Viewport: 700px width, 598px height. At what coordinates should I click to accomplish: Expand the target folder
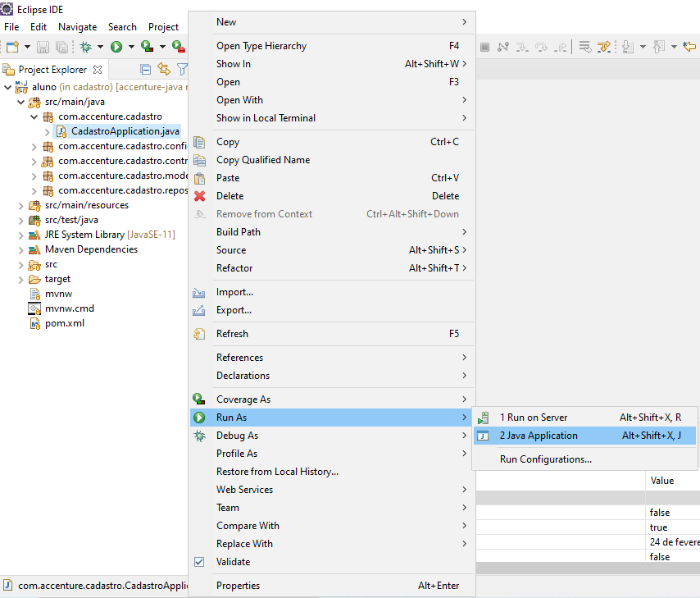[21, 280]
